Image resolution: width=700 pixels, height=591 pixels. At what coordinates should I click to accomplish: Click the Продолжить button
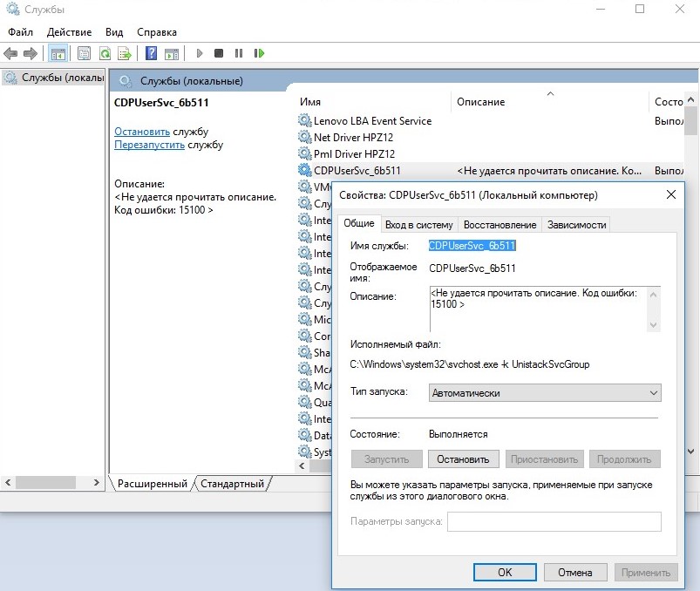pyautogui.click(x=624, y=459)
